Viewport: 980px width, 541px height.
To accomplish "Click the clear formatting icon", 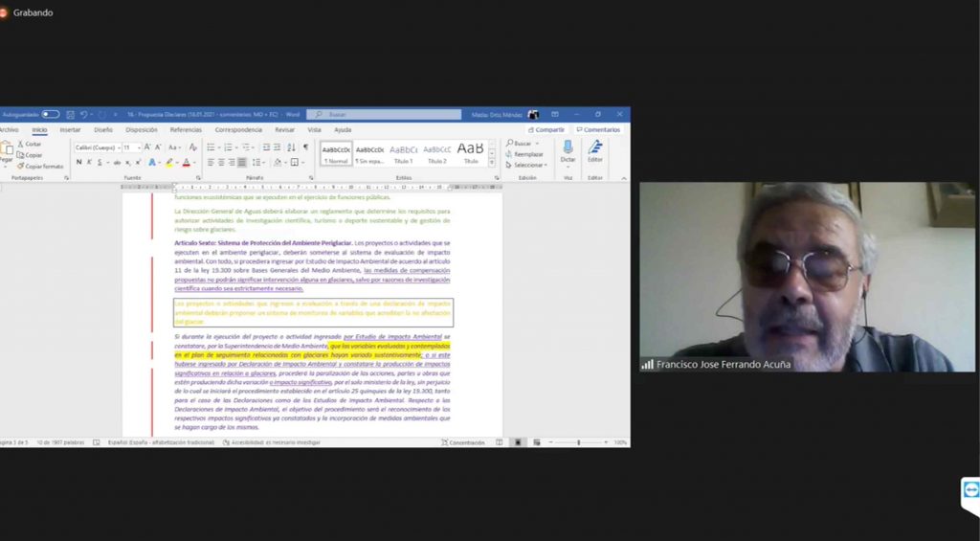I will pos(192,147).
